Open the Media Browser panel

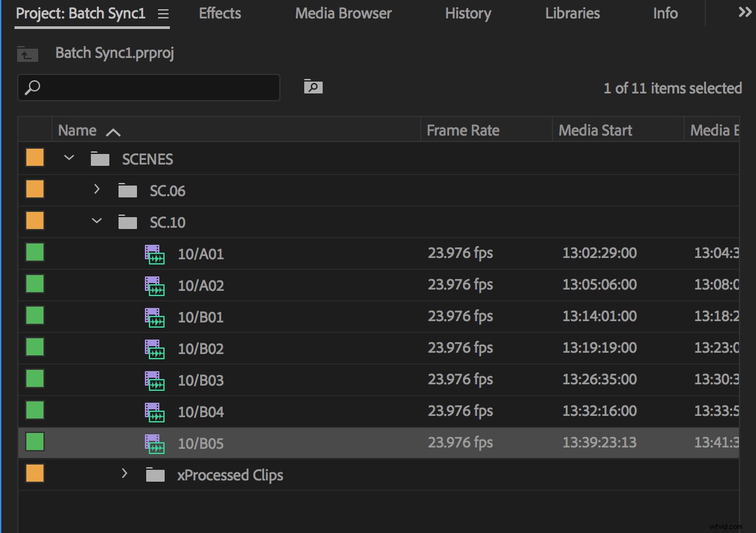click(342, 13)
